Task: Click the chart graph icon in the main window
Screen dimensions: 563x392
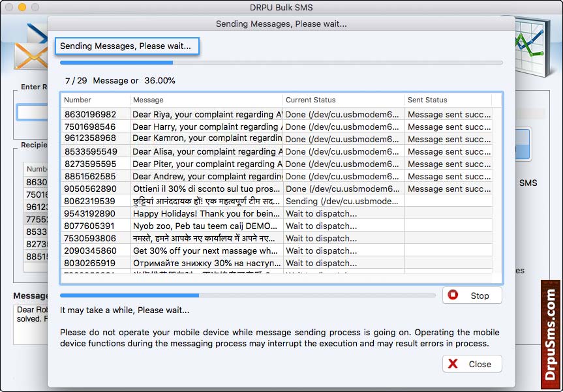Action: 532,47
